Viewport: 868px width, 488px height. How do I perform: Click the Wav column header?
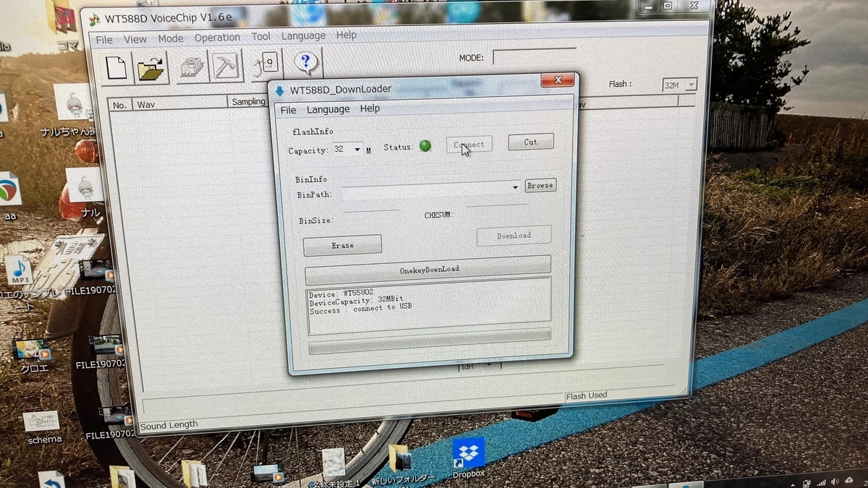coord(180,104)
